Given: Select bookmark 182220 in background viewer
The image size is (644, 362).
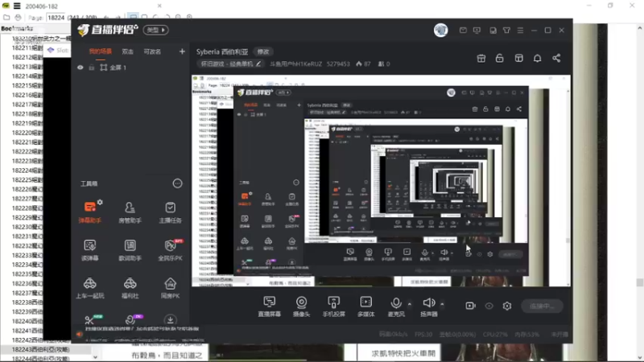Looking at the screenshot, I should (x=27, y=133).
